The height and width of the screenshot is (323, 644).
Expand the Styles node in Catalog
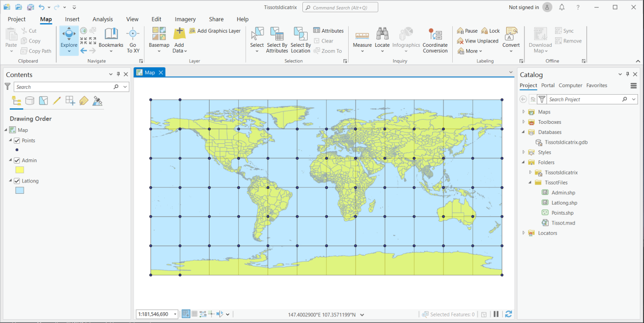(523, 152)
